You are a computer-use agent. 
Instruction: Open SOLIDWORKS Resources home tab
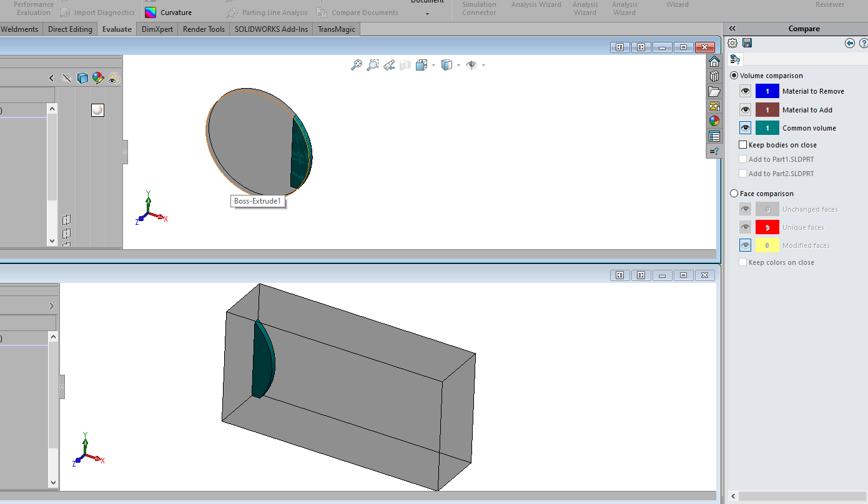click(714, 61)
